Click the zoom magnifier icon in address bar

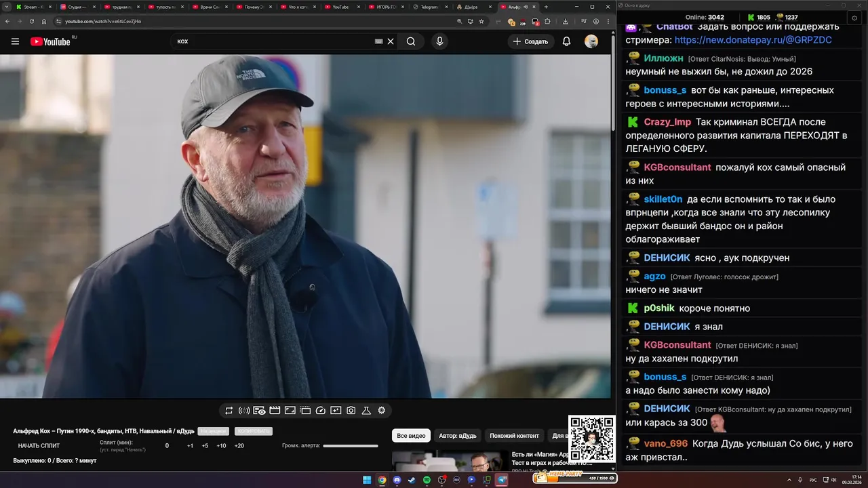coord(460,21)
